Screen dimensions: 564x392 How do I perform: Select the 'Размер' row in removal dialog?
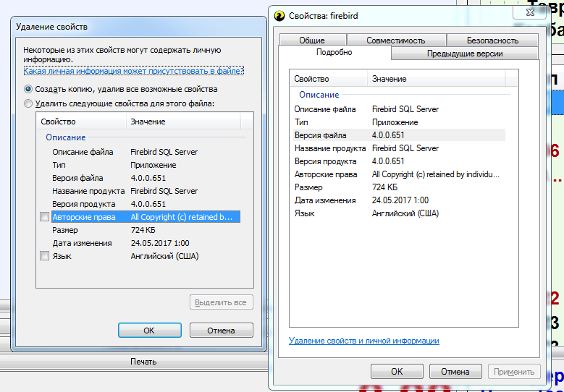(x=146, y=230)
